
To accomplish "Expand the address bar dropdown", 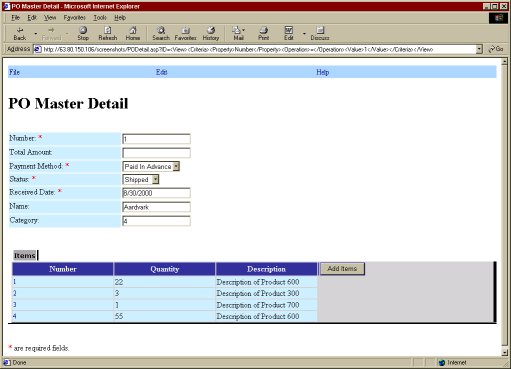I will (479, 49).
